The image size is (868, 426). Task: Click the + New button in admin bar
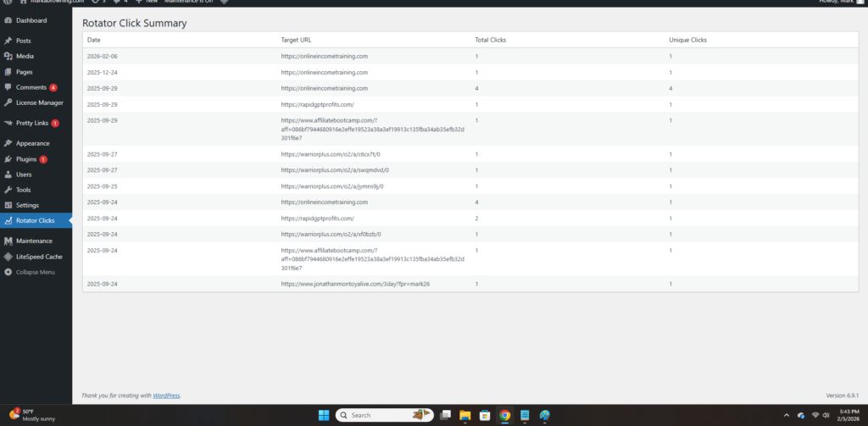point(147,2)
